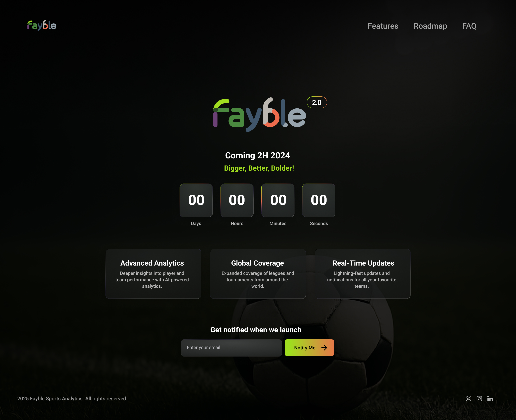Click the Days countdown box
This screenshot has height=420, width=516.
196,200
